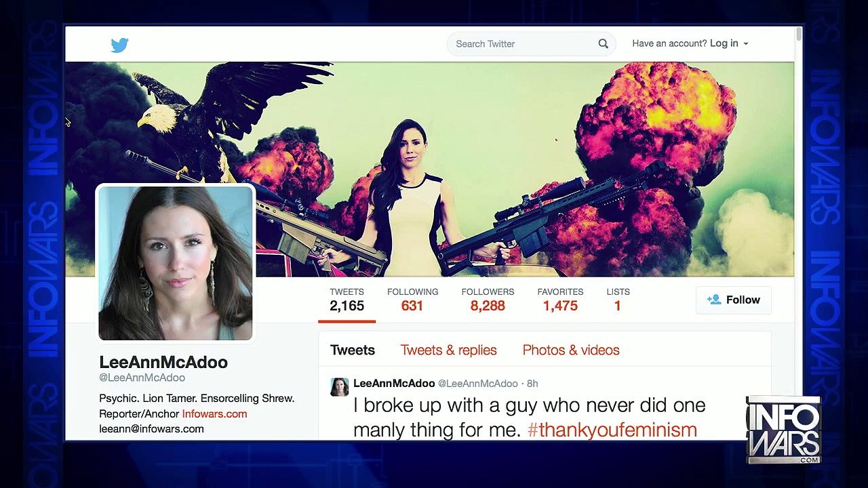The height and width of the screenshot is (488, 868).
Task: Open the Lists stat
Action: pos(618,300)
